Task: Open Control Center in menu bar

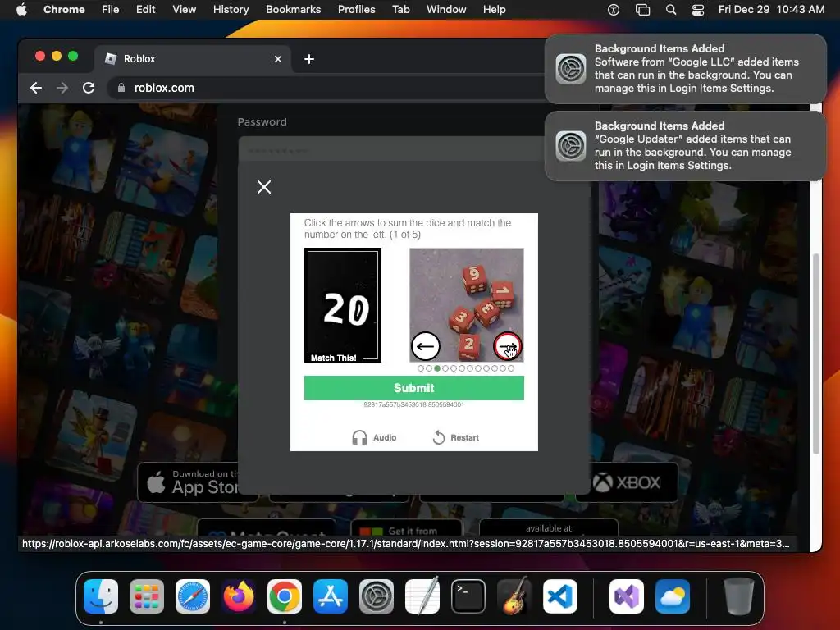Action: tap(698, 9)
